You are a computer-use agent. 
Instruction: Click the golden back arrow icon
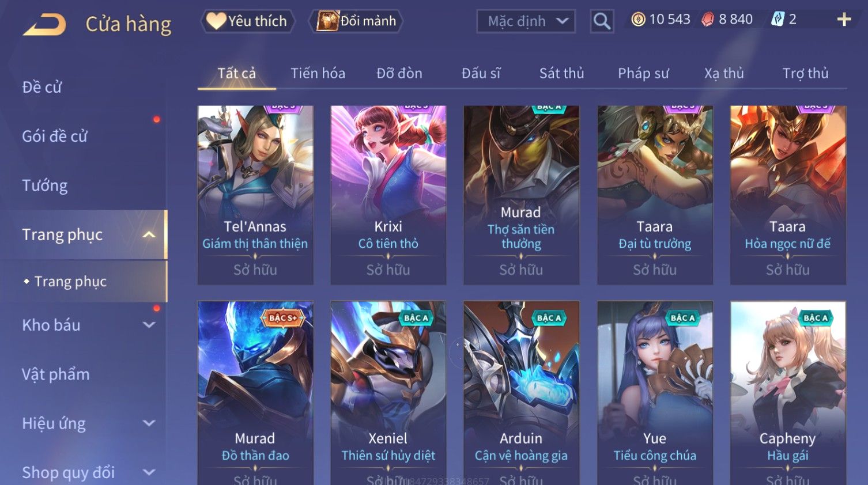pos(44,24)
